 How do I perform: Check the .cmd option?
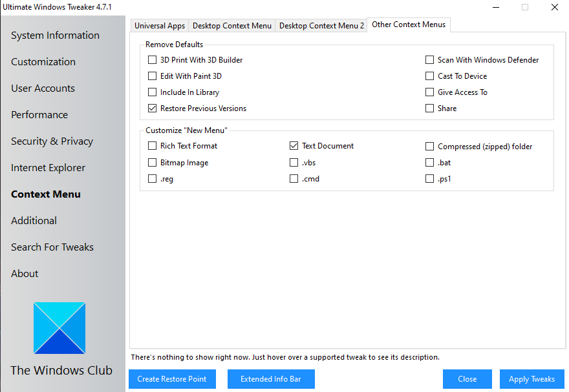[x=294, y=179]
